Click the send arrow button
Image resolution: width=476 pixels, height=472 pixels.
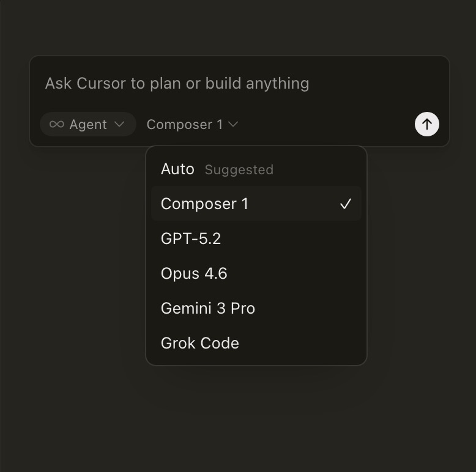pos(426,124)
